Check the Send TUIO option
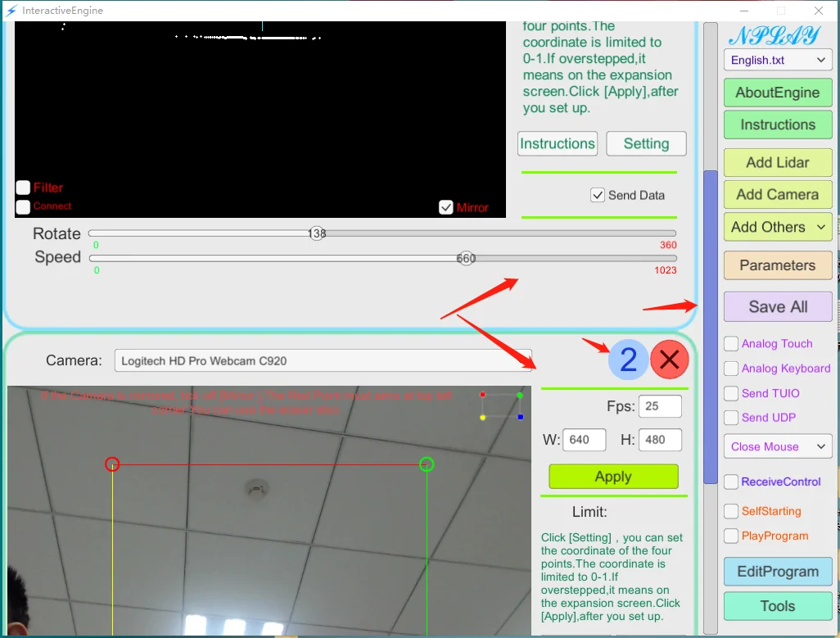 coord(731,393)
